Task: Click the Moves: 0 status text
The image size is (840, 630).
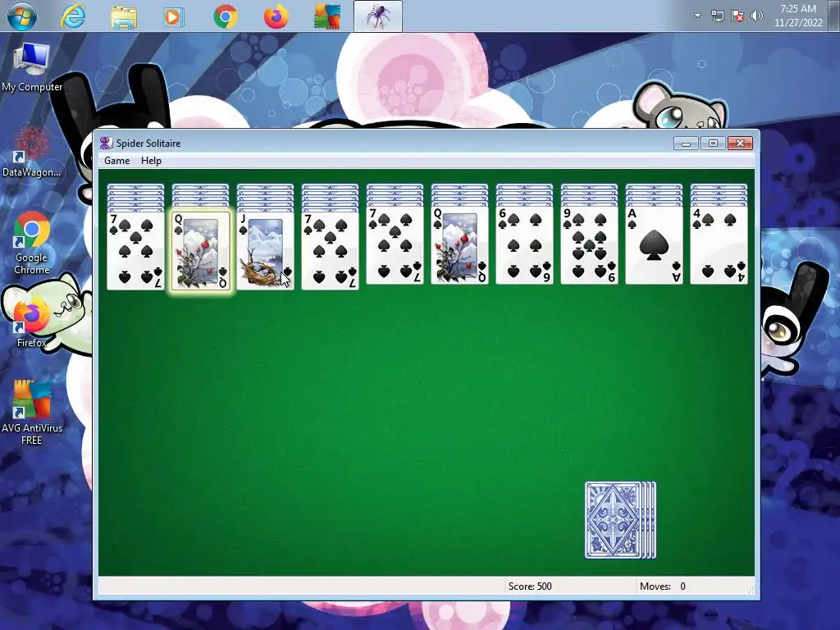Action: tap(663, 586)
